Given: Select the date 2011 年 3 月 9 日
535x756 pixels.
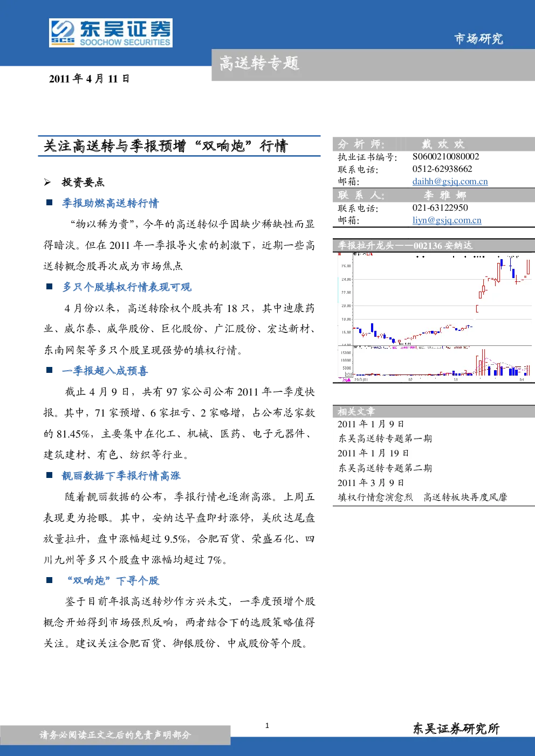Looking at the screenshot, I should click(x=371, y=483).
